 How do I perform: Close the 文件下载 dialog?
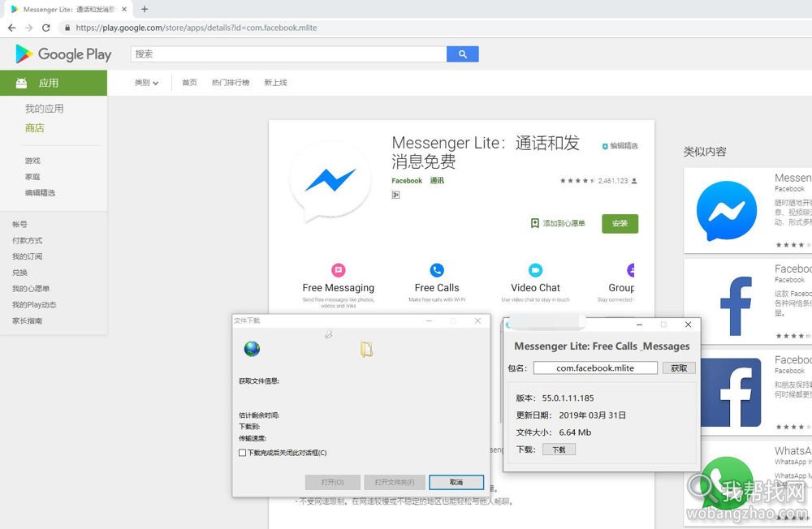pos(477,321)
